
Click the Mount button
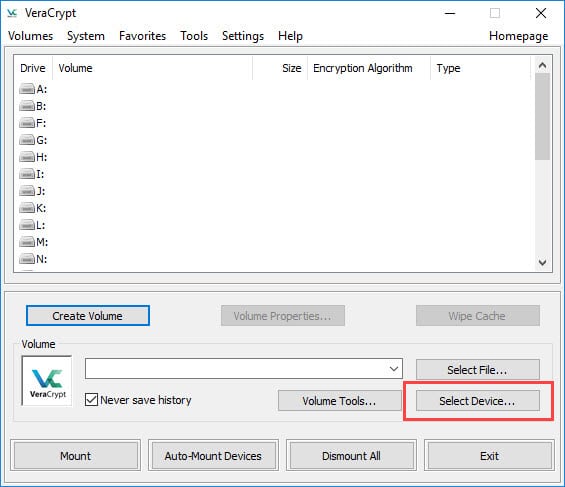76,456
